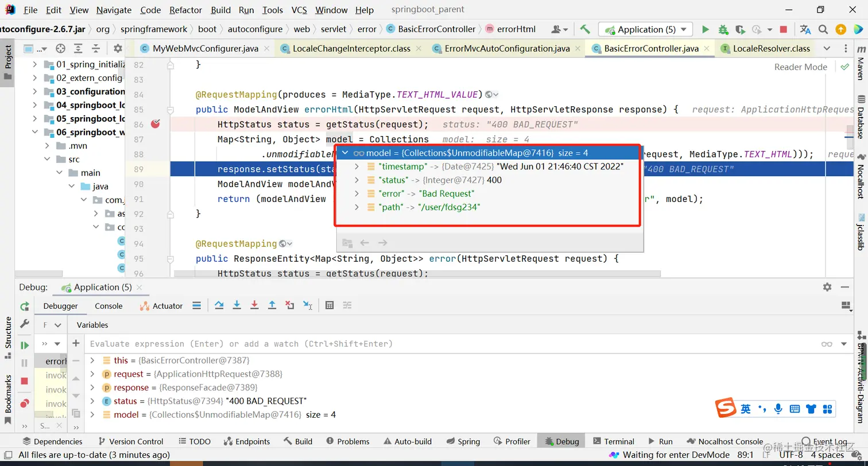Toggle the breakpoint on line 86
This screenshot has height=466, width=868.
pos(155,124)
